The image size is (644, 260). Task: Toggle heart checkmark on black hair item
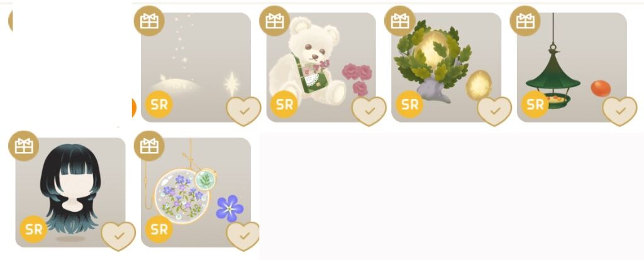point(118,236)
